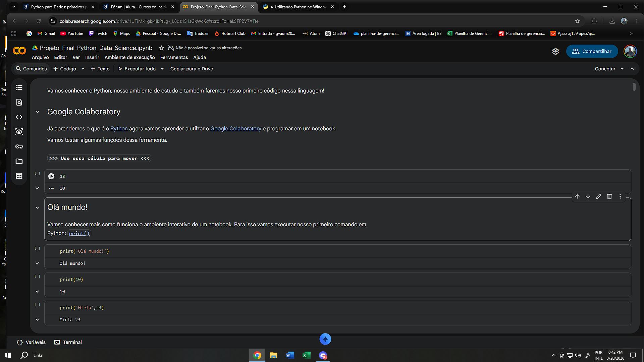The width and height of the screenshot is (644, 362).
Task: Star the notebook title
Action: 162,48
